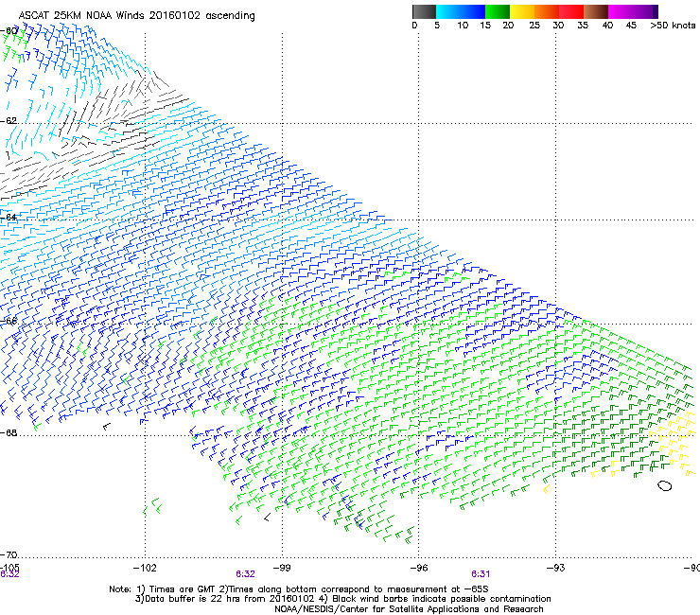Image resolution: width=700 pixels, height=615 pixels.
Task: Click the latitude label '-66'
Action: point(9,321)
